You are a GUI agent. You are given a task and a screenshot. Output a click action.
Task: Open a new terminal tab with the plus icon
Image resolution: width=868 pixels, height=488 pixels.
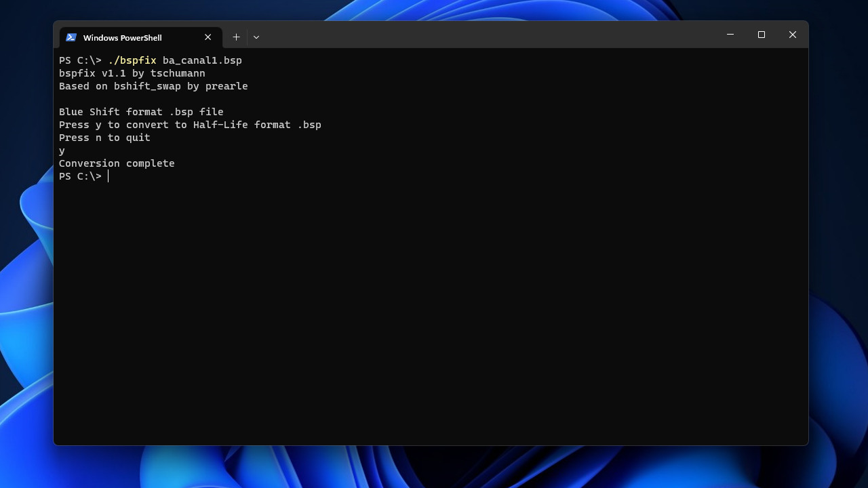click(x=236, y=37)
